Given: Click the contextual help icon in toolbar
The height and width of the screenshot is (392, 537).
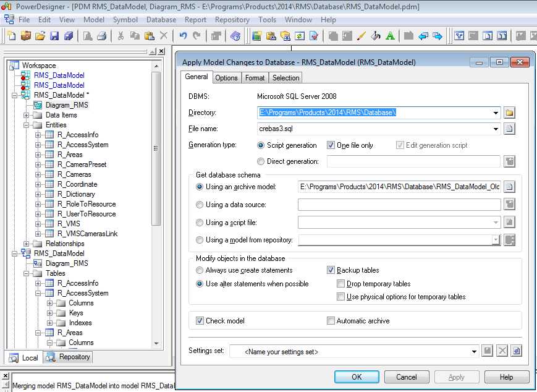Looking at the screenshot, I should [235, 36].
